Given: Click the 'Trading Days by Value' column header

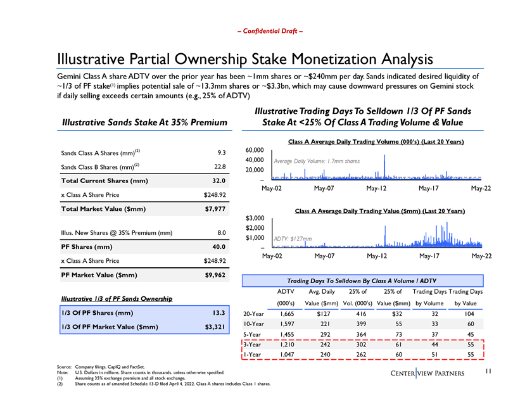Looking at the screenshot, I should (x=465, y=297).
